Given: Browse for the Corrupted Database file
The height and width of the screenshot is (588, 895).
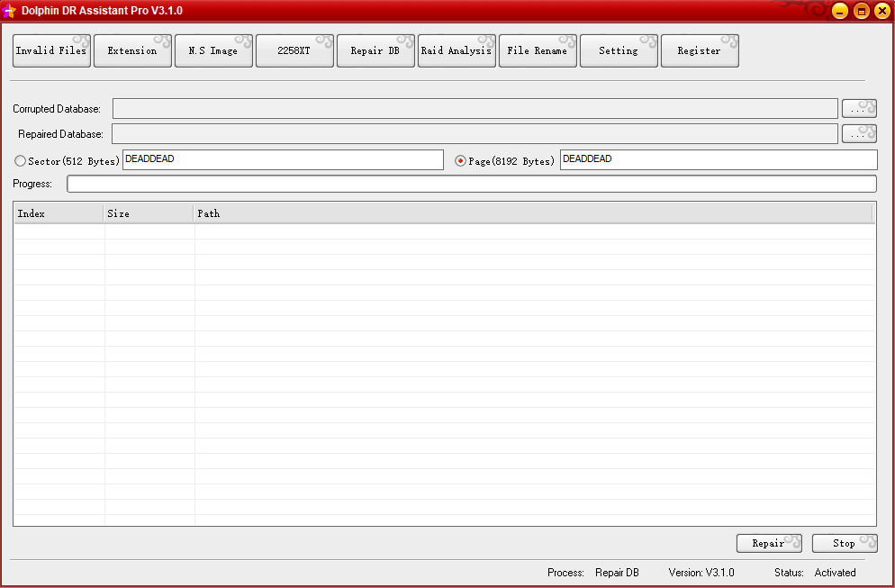Looking at the screenshot, I should click(859, 108).
